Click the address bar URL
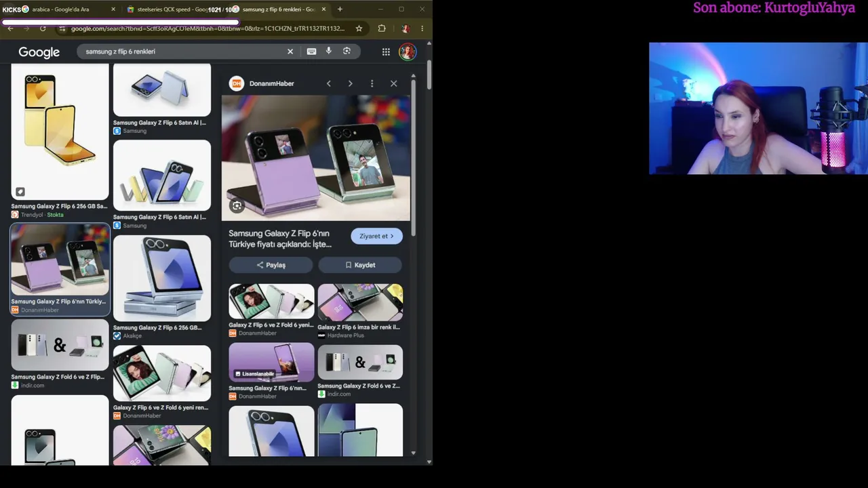The width and height of the screenshot is (868, 488). point(208,28)
